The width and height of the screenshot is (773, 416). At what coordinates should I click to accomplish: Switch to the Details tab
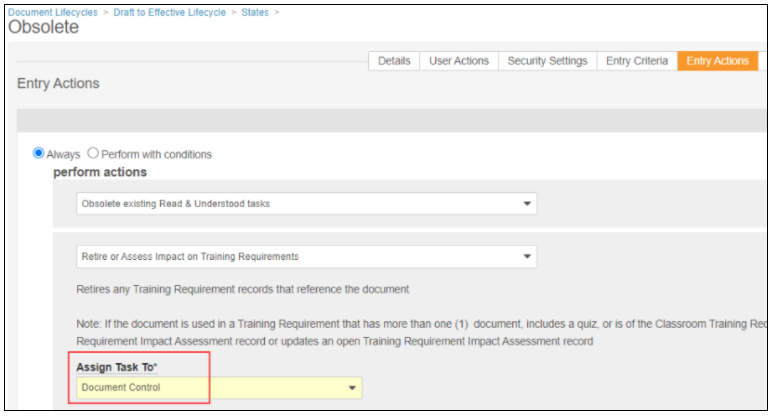[394, 61]
